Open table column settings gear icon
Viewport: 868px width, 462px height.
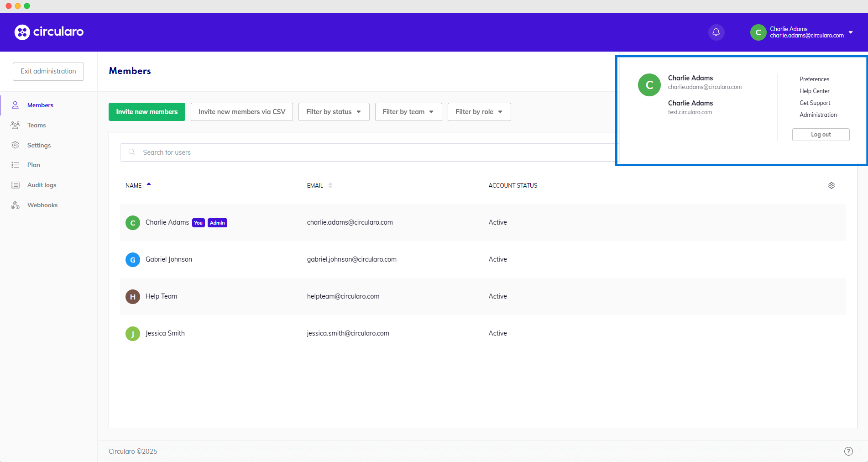[x=831, y=185]
